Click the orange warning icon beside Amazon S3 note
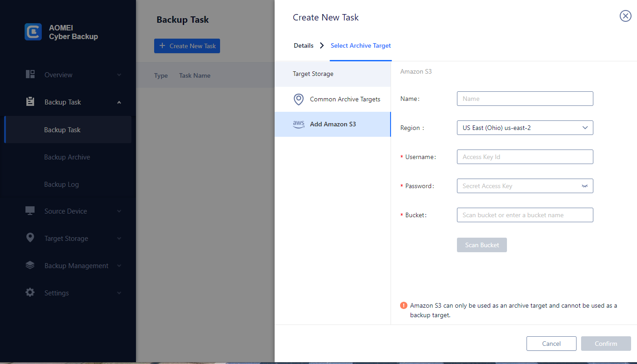 click(x=404, y=305)
